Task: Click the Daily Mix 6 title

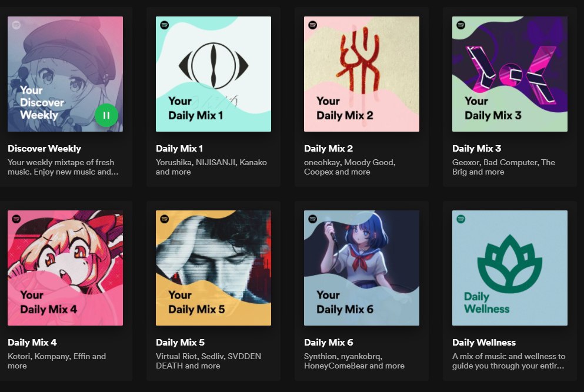Action: tap(328, 343)
